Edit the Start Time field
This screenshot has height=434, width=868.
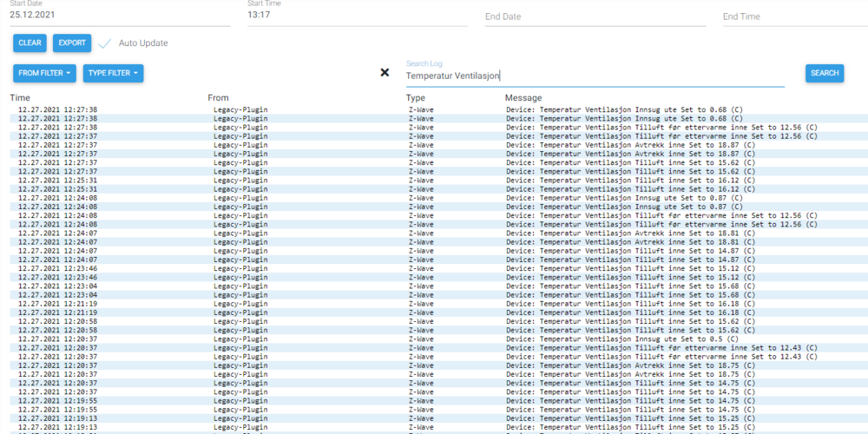tap(357, 15)
